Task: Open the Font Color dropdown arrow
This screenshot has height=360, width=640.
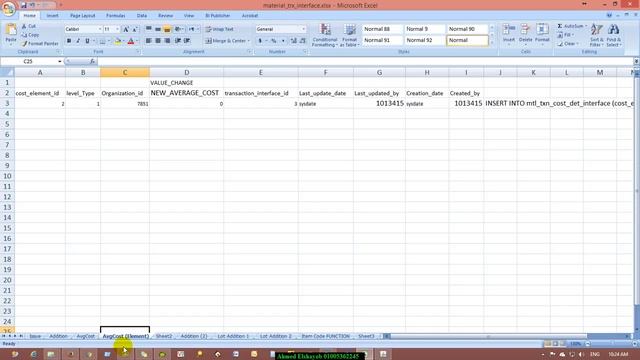Action: pos(136,41)
